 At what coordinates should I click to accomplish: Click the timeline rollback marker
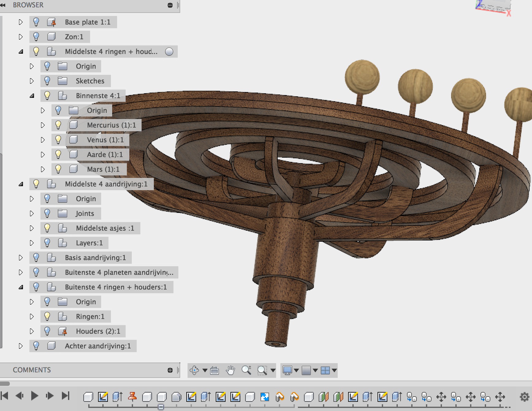[161, 407]
